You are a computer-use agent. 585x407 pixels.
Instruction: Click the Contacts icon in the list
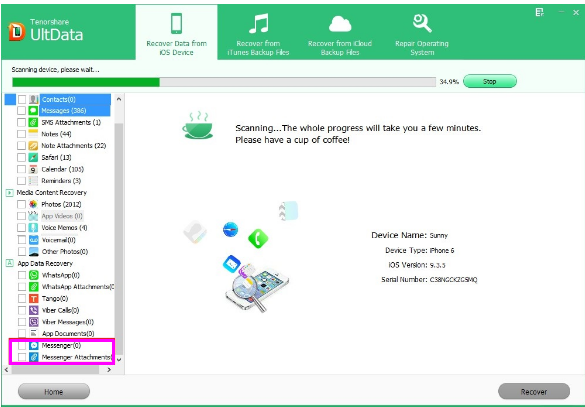pyautogui.click(x=34, y=99)
